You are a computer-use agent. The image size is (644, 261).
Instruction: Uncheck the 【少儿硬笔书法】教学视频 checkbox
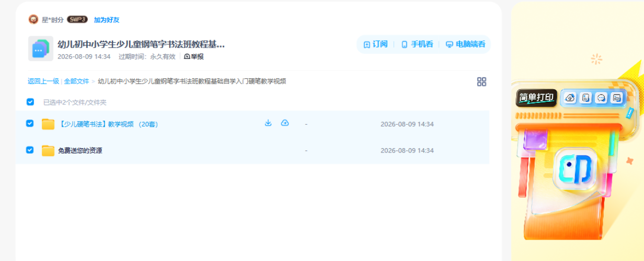click(x=30, y=123)
